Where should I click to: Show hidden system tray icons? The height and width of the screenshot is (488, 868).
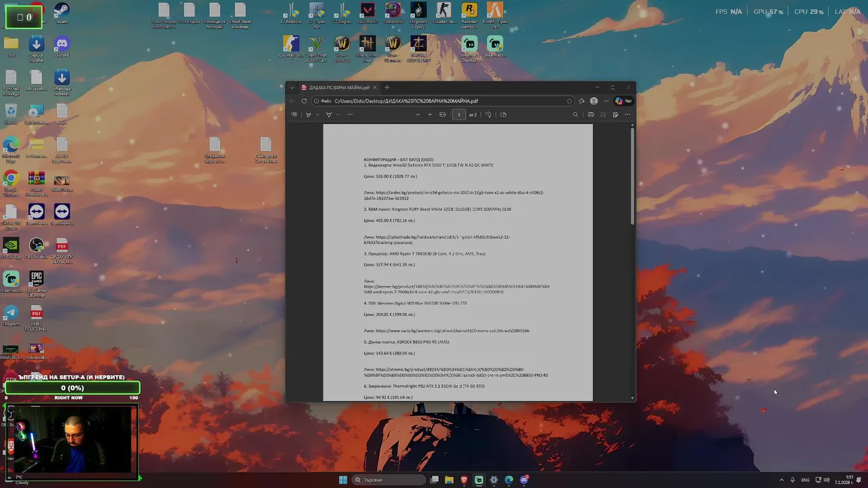[x=781, y=480]
